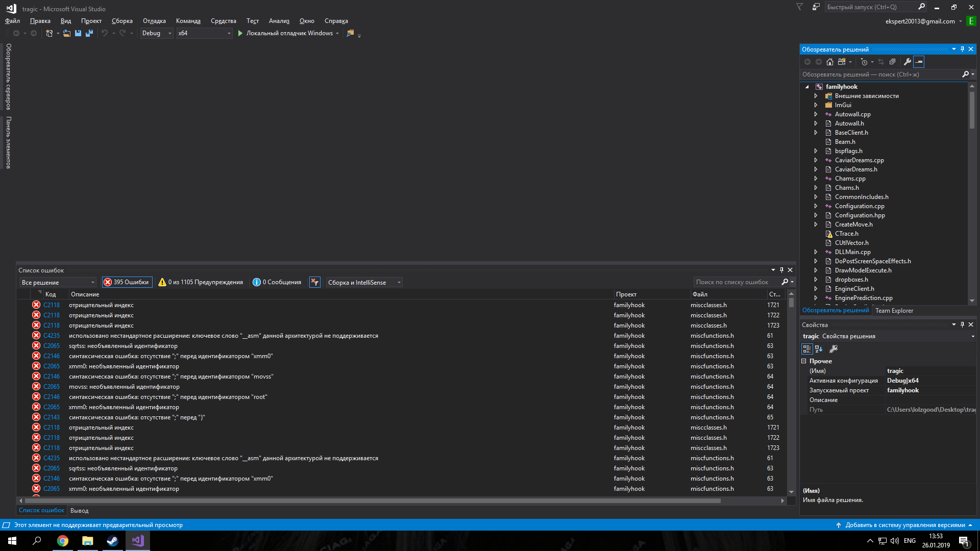This screenshot has width=980, height=551.
Task: Toggle the 0 Сообщения messages filter
Action: tap(277, 282)
